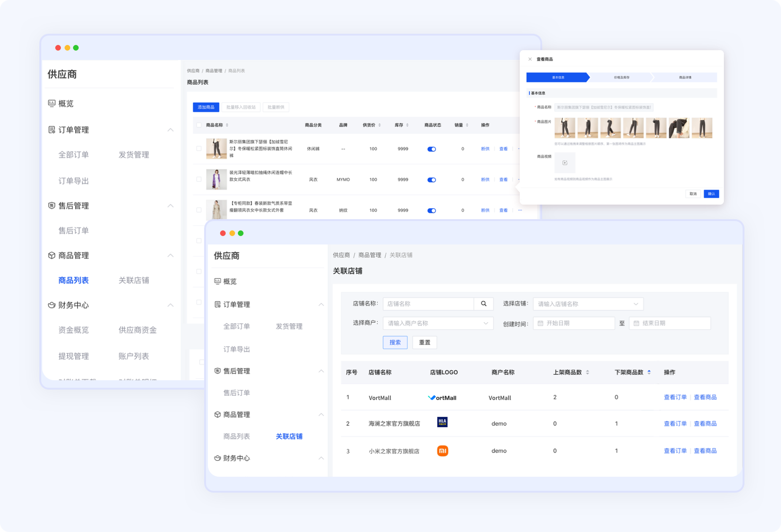Image resolution: width=781 pixels, height=532 pixels.
Task: Open 查看订单 link for VortMall store
Action: tap(675, 397)
